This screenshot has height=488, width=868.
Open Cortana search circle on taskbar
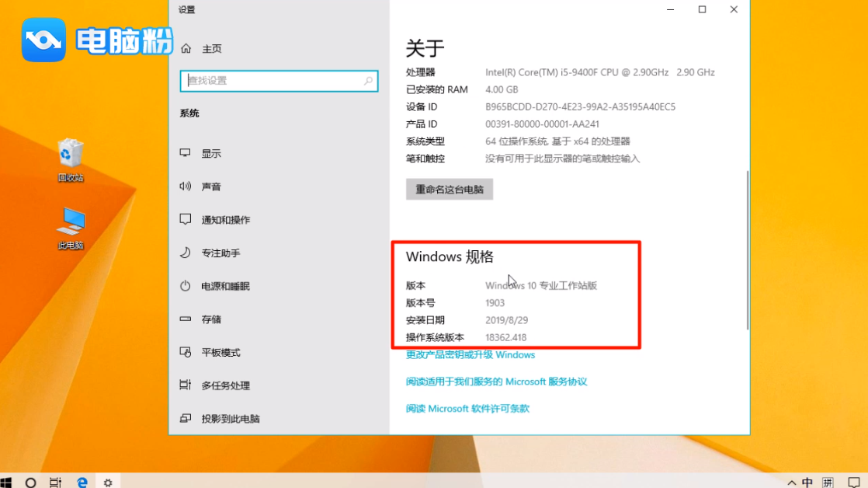click(x=30, y=483)
